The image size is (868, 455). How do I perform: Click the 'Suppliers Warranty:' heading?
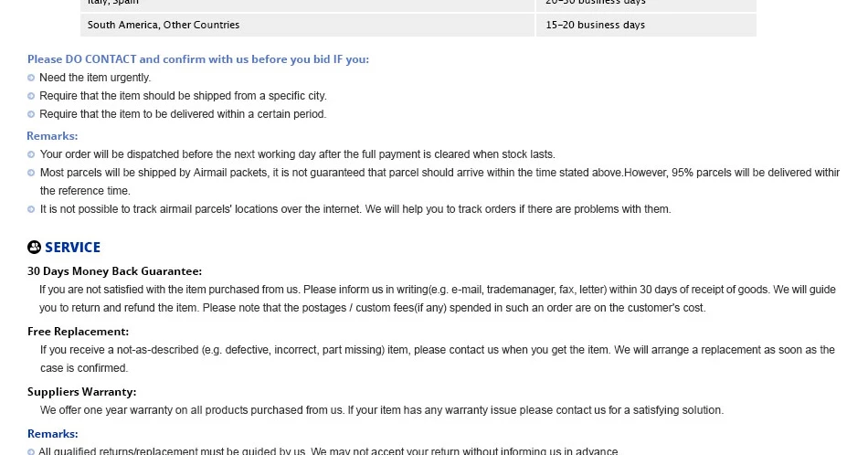(82, 392)
